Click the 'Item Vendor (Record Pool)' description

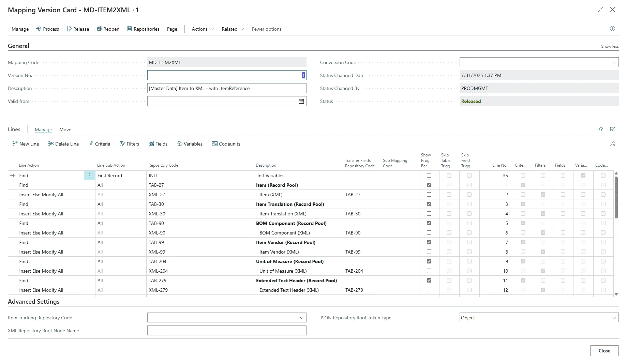pos(286,242)
